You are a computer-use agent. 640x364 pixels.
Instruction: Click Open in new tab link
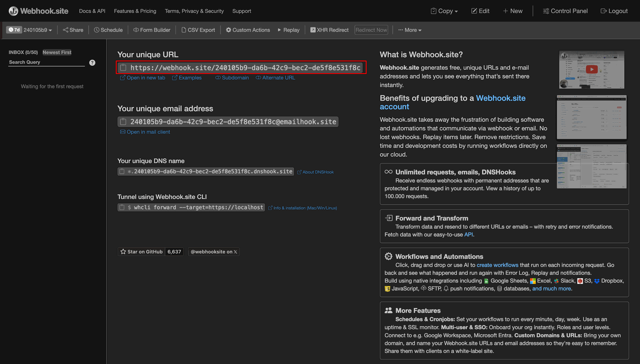[143, 78]
